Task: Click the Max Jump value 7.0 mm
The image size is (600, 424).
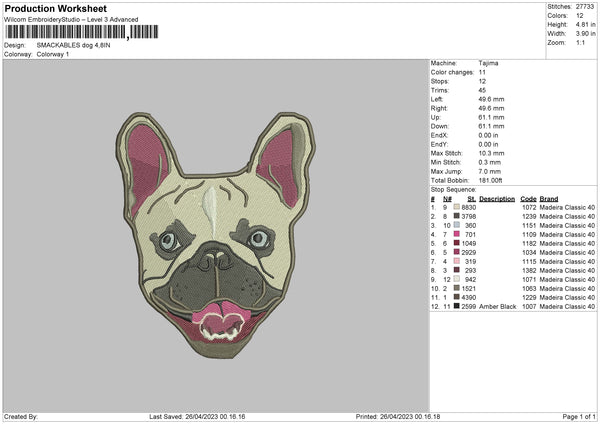Action: (x=490, y=171)
